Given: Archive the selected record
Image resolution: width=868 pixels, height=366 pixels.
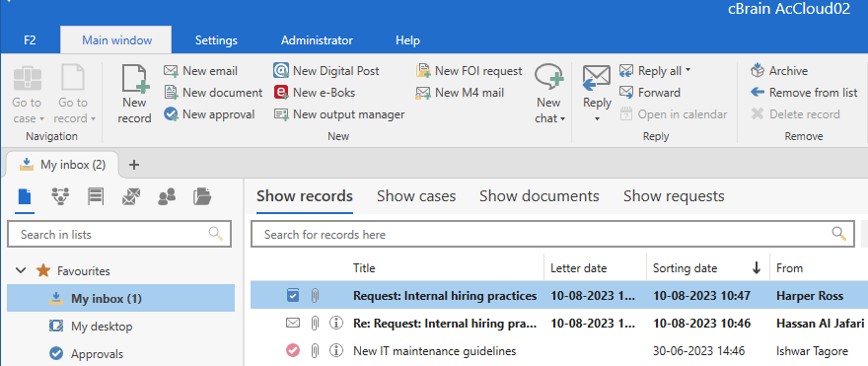Looking at the screenshot, I should 779,71.
